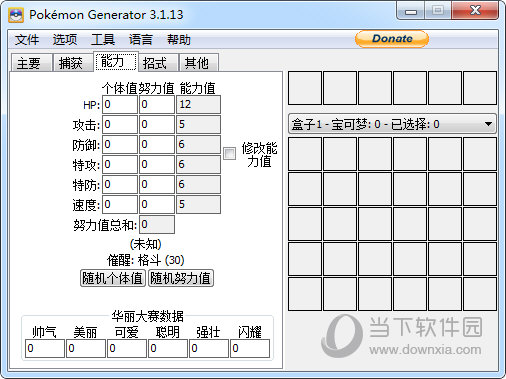Click the (未知) label

pos(146,244)
